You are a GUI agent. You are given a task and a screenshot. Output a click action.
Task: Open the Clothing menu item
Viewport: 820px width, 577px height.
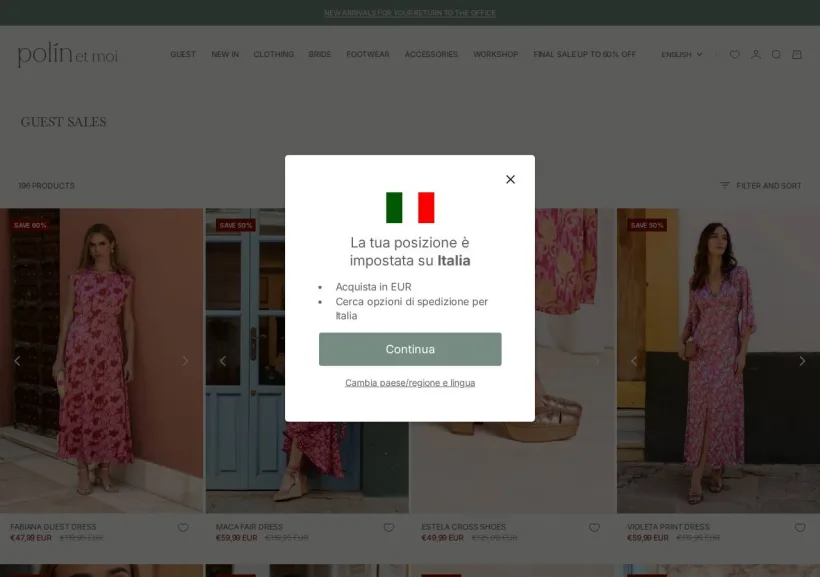[274, 54]
